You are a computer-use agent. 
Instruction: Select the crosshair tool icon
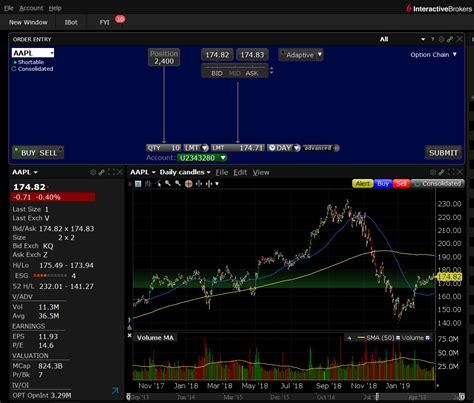click(189, 184)
